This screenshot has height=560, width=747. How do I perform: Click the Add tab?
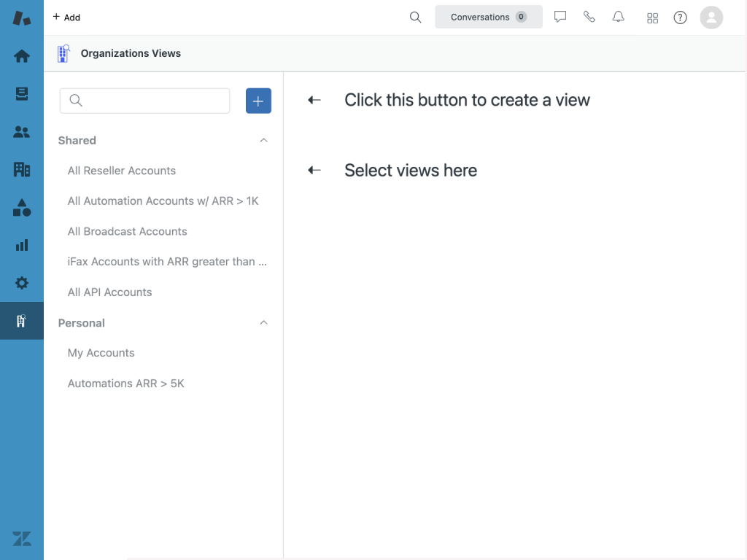tap(66, 17)
